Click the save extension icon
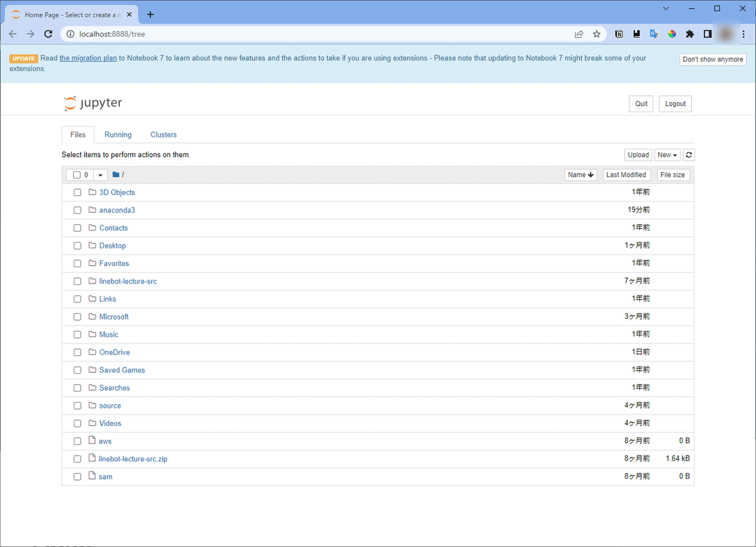Image resolution: width=756 pixels, height=547 pixels. click(x=637, y=34)
